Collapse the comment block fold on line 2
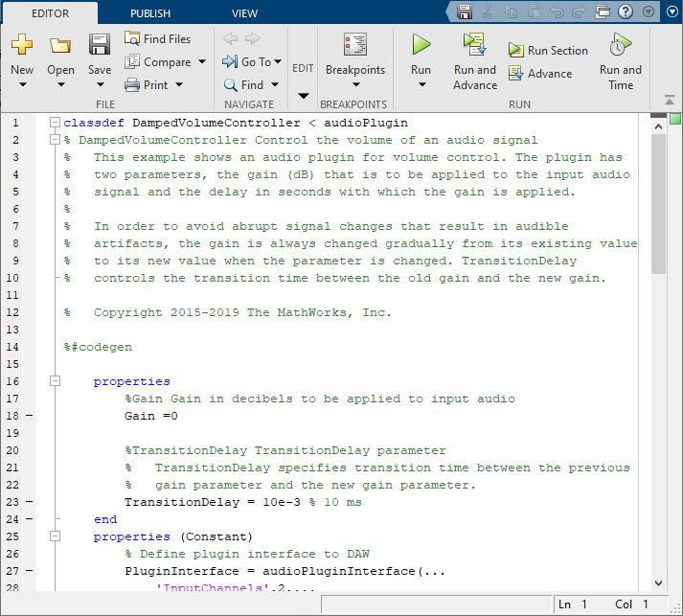Image resolution: width=683 pixels, height=616 pixels. point(55,140)
